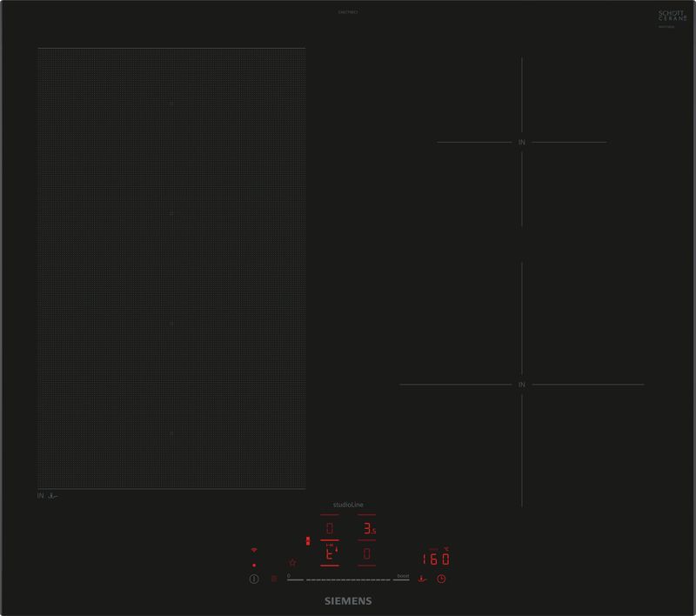Select the zone display showing 3.5

coord(369,529)
